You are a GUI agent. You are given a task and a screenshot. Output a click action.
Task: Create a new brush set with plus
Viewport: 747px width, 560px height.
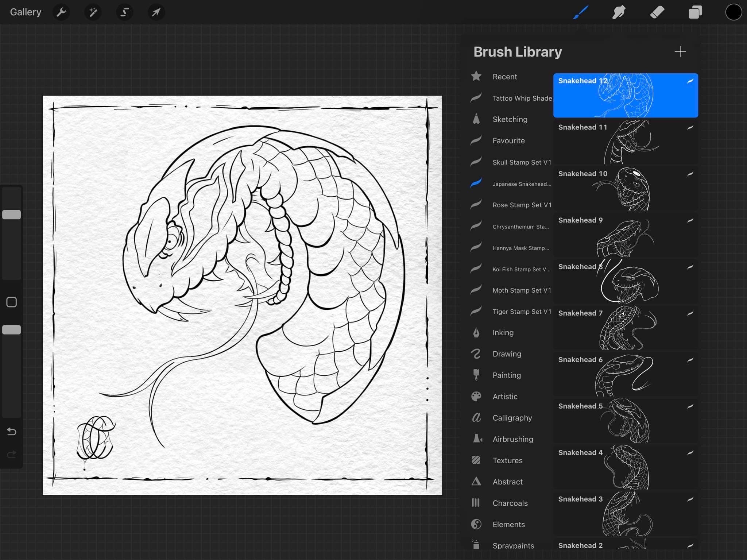click(680, 51)
